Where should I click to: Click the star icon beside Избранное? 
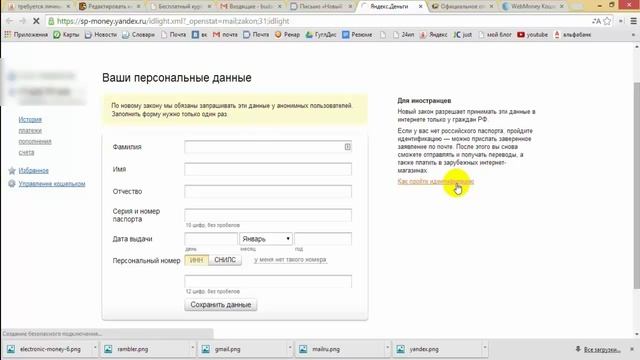click(12, 171)
